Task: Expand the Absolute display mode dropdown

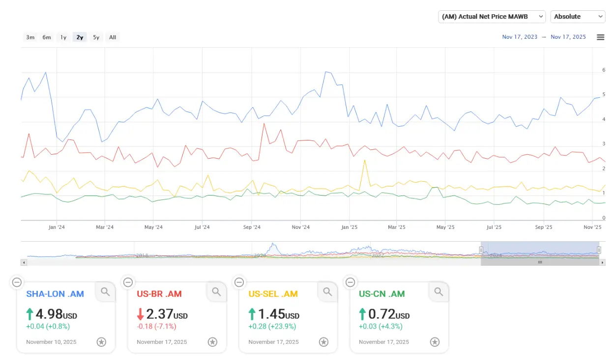Action: [x=578, y=17]
